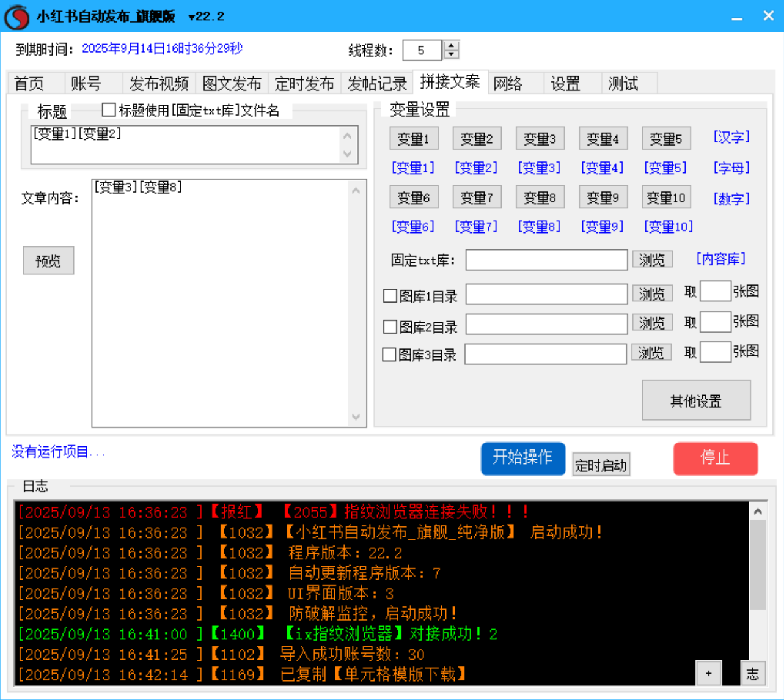
Task: Click the red 停止 button
Action: (x=715, y=458)
